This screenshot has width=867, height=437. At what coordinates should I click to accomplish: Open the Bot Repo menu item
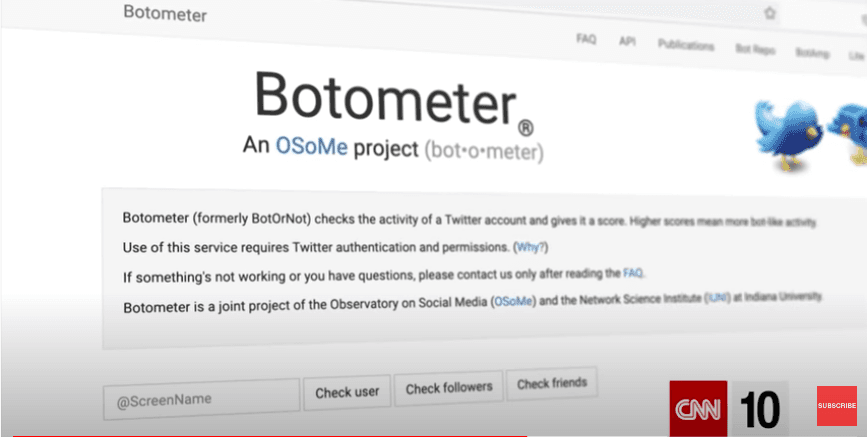pos(755,50)
